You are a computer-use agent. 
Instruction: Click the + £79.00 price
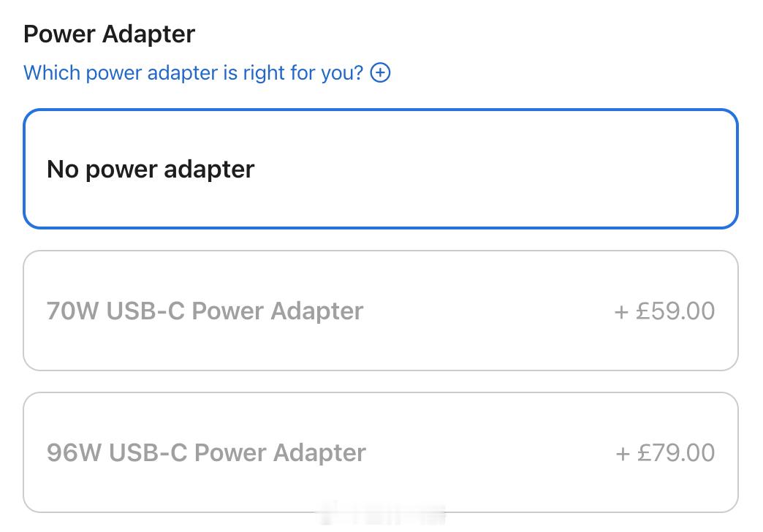click(x=665, y=453)
